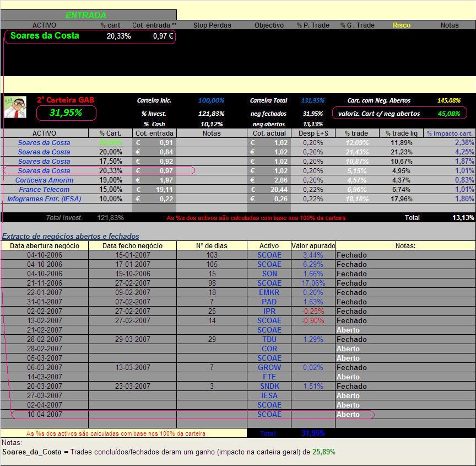The height and width of the screenshot is (466, 476).
Task: Select the 45,08% green valorization value
Action: point(448,114)
